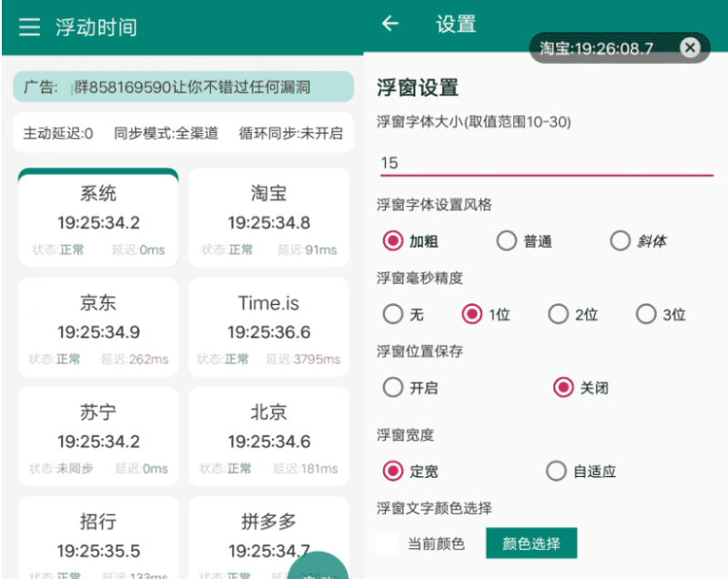Close the 淘宝 floating time window

[x=690, y=48]
